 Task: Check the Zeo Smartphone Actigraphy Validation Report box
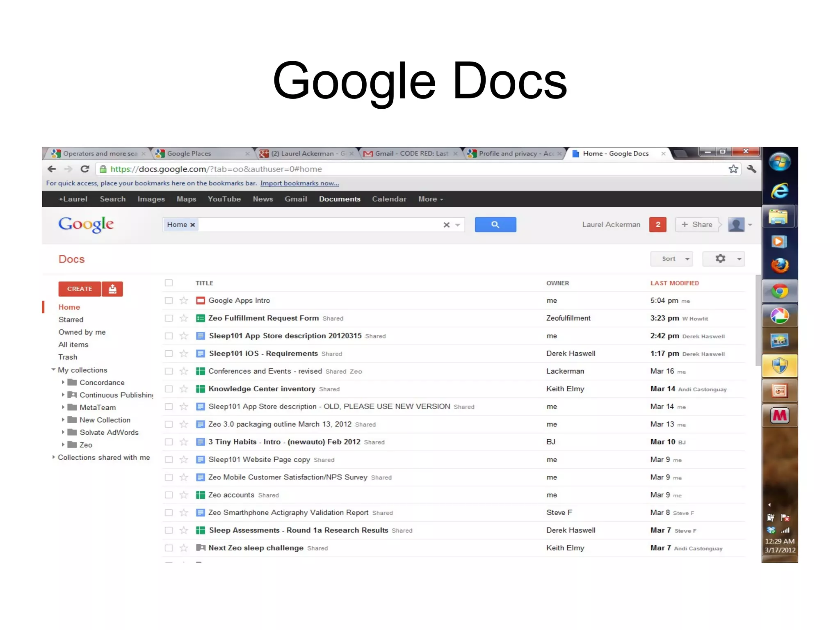169,513
